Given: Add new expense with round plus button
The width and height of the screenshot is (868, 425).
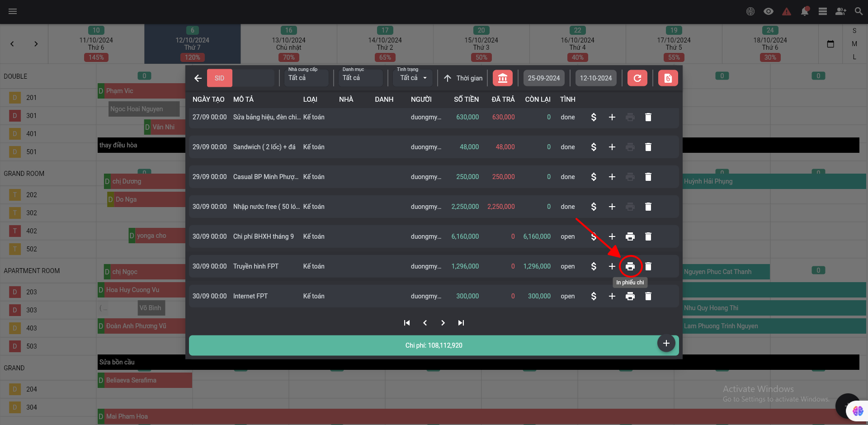Looking at the screenshot, I should 666,344.
